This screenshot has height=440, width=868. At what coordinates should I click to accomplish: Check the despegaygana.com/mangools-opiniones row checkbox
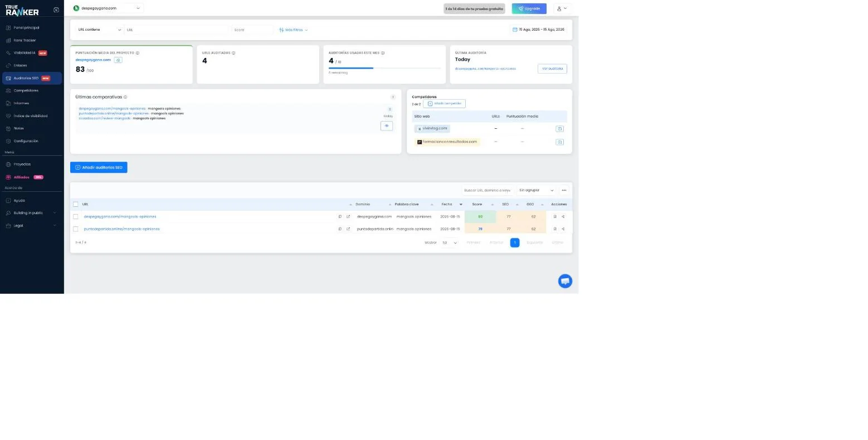(x=76, y=216)
